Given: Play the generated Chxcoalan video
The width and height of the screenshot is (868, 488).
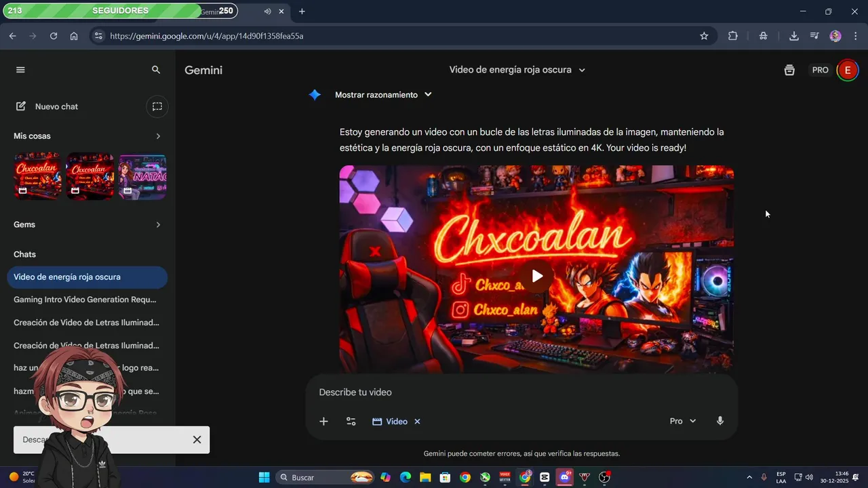Looking at the screenshot, I should (x=536, y=276).
